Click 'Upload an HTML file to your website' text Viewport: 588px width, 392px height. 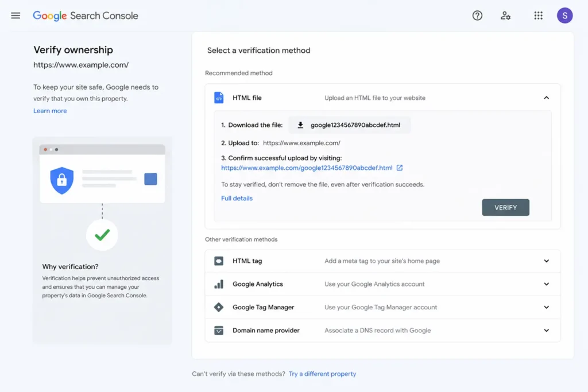point(375,98)
